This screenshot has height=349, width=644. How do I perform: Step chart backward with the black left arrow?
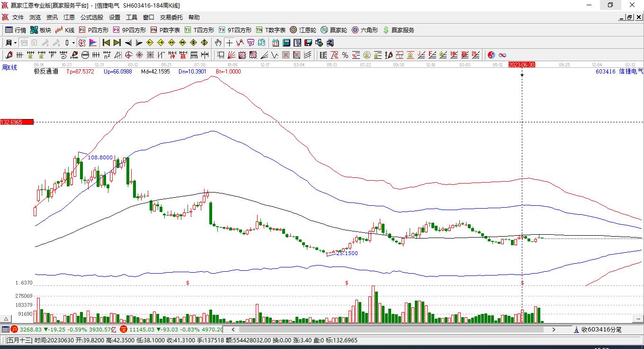click(128, 43)
